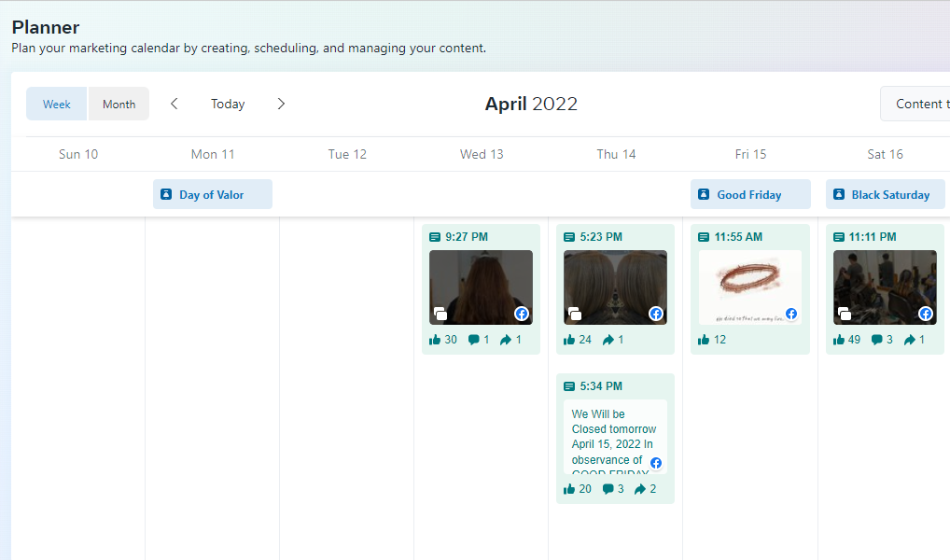Switch to Week view tab
The width and height of the screenshot is (950, 560).
pos(56,104)
